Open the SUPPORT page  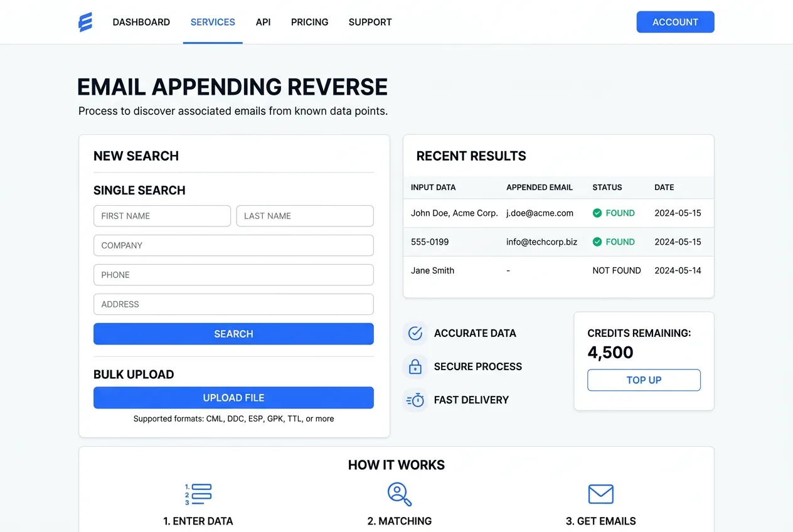point(370,22)
